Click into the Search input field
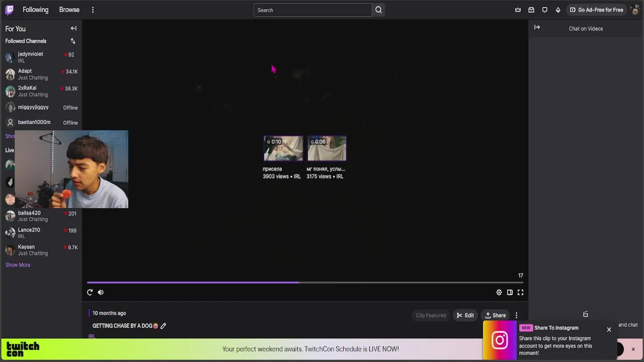Image resolution: width=644 pixels, height=362 pixels. [312, 10]
